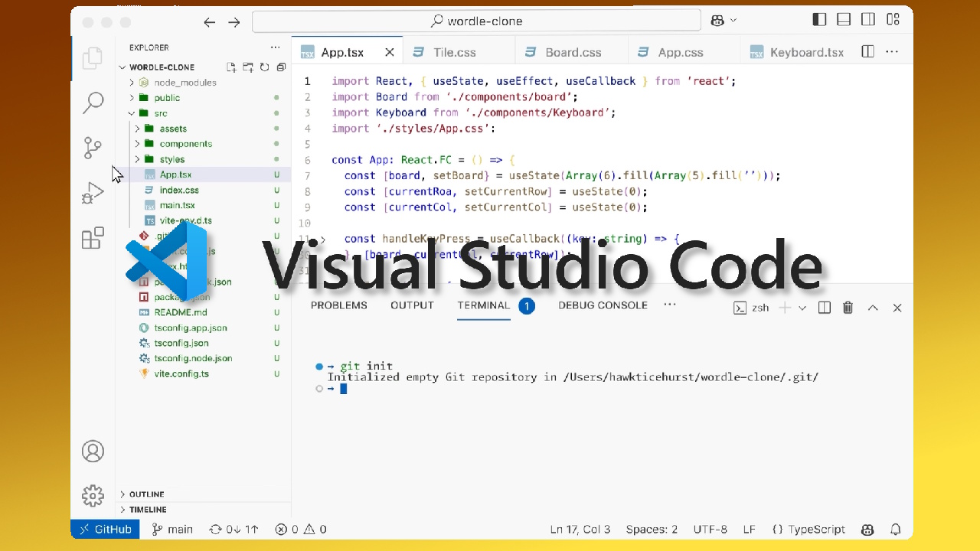
Task: Kill the active terminal with the trash icon
Action: click(x=848, y=307)
